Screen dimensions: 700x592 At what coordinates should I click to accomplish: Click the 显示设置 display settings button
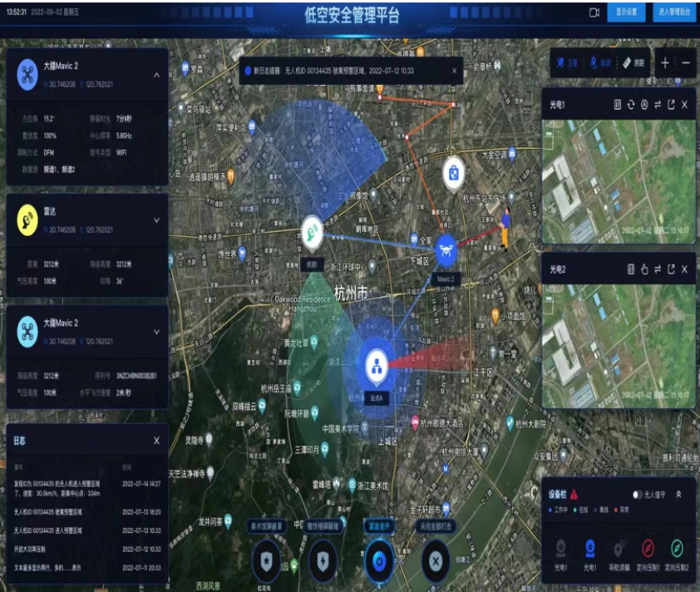click(626, 12)
